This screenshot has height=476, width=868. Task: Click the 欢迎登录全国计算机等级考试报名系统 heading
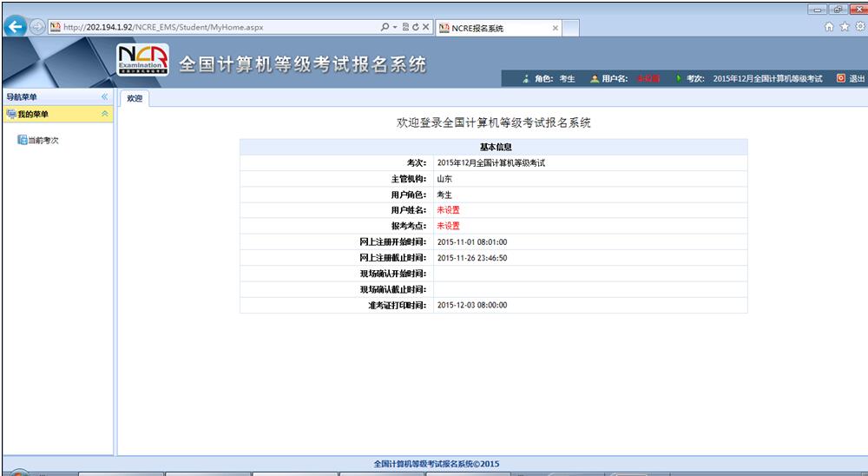point(494,122)
